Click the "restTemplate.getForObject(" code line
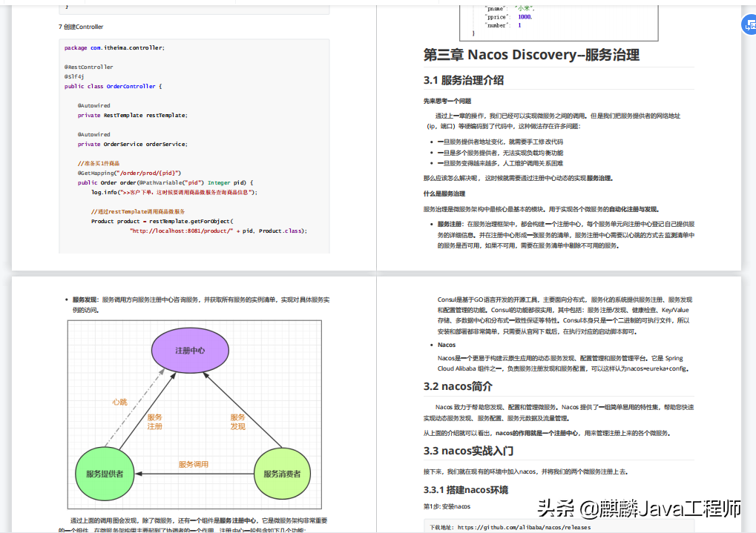The height and width of the screenshot is (533, 756). (x=162, y=221)
